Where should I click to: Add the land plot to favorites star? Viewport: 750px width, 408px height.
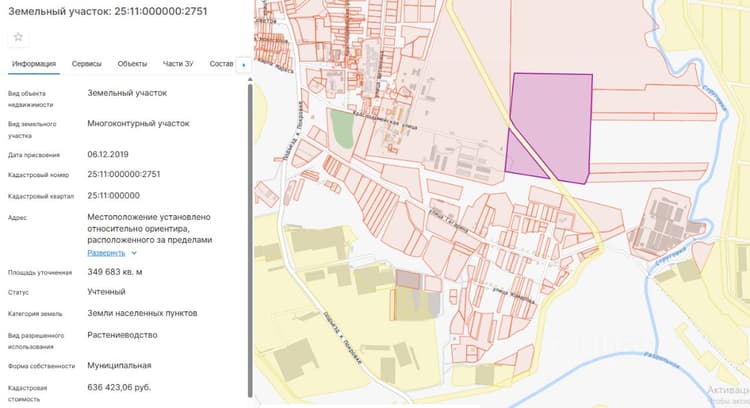[x=18, y=37]
